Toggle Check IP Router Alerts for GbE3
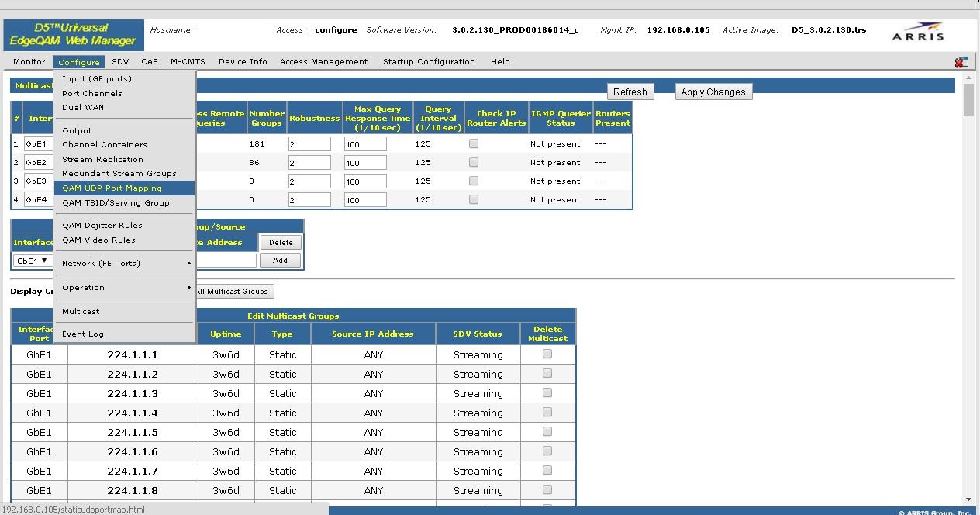This screenshot has height=515, width=980. 474,181
